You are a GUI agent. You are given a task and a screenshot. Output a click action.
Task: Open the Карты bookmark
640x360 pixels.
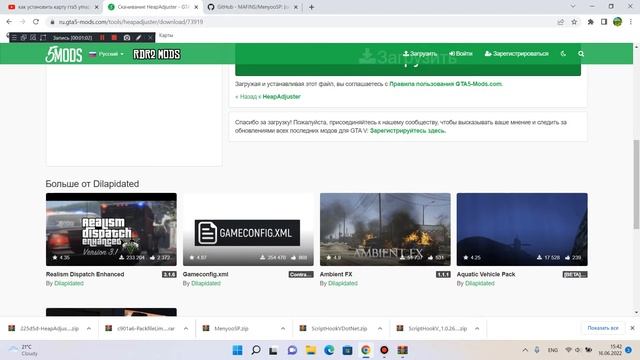[166, 35]
